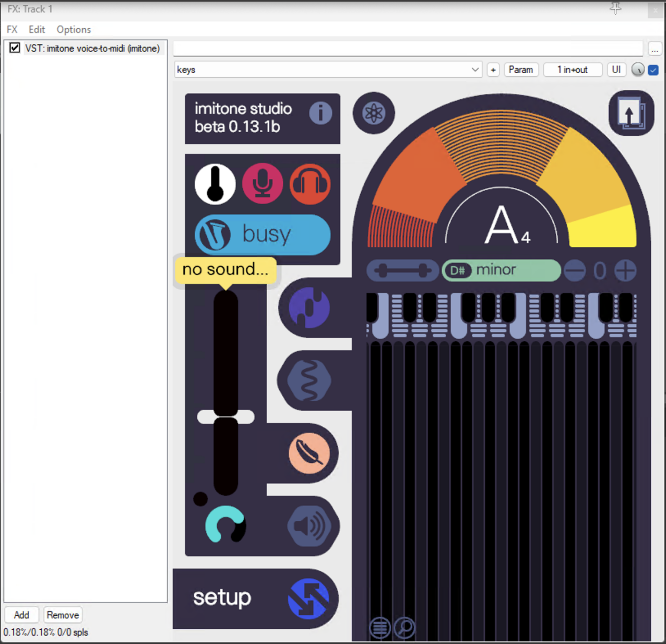Screen dimensions: 666x644
Task: Open the atom-shaped icon near the tuner
Action: pyautogui.click(x=374, y=113)
